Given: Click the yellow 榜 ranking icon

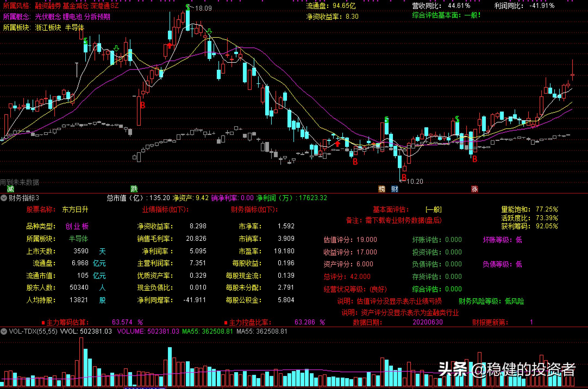Looking at the screenshot, I should [x=381, y=189].
